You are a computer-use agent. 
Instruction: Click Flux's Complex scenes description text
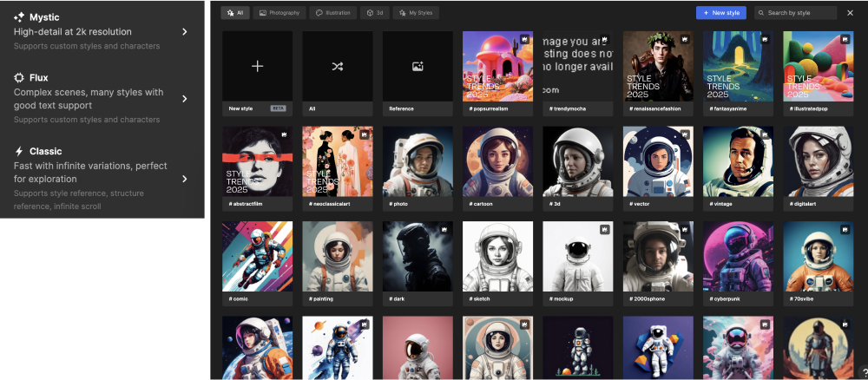click(x=89, y=98)
